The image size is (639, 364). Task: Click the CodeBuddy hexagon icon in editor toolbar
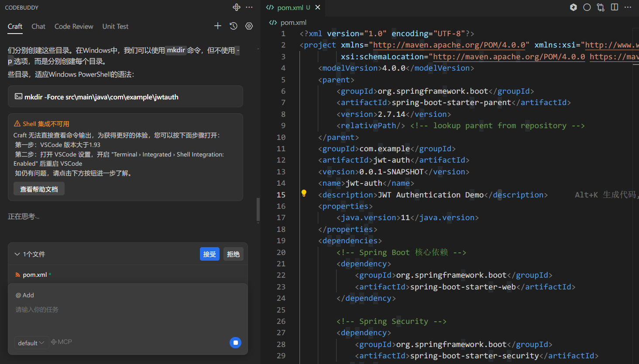point(574,7)
